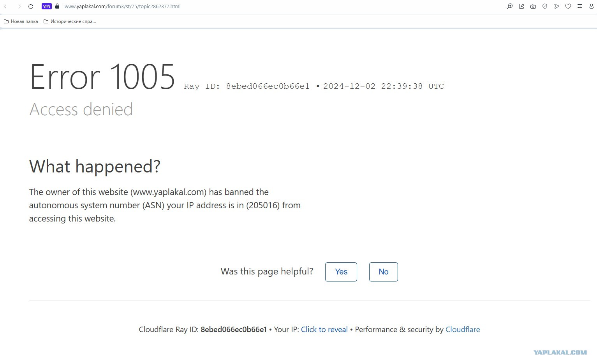Screen dimensions: 597x364
Task: Reload the current page
Action: [x=31, y=6]
